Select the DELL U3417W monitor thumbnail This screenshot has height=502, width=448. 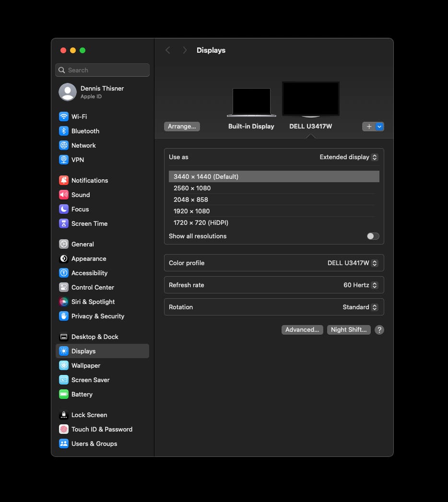(311, 99)
